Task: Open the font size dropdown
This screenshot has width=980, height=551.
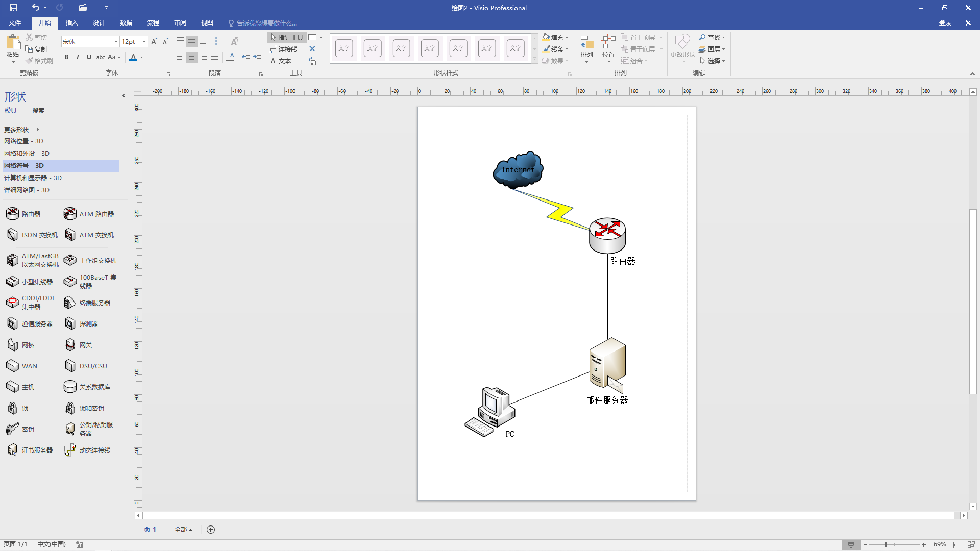Action: [x=144, y=42]
